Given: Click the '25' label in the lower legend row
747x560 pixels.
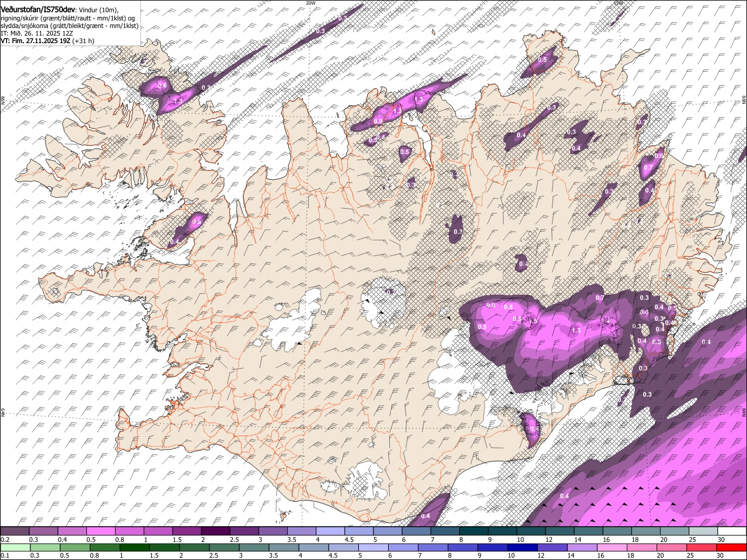Looking at the screenshot, I should coord(691,555).
